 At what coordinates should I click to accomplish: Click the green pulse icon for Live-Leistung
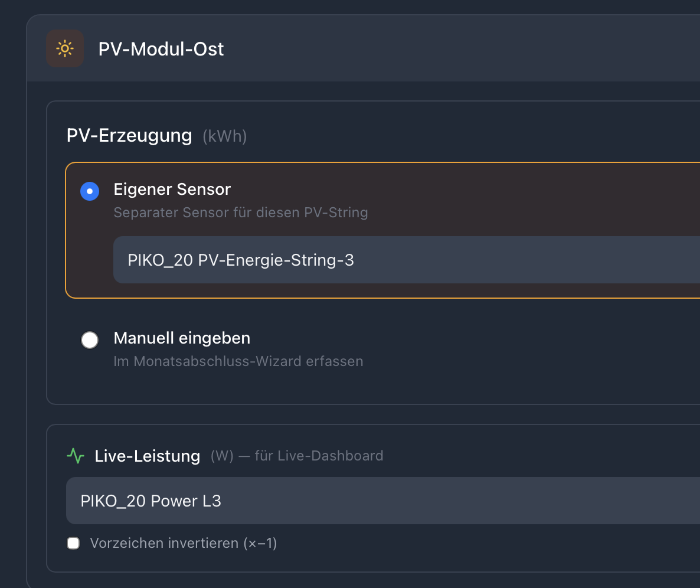coord(76,456)
